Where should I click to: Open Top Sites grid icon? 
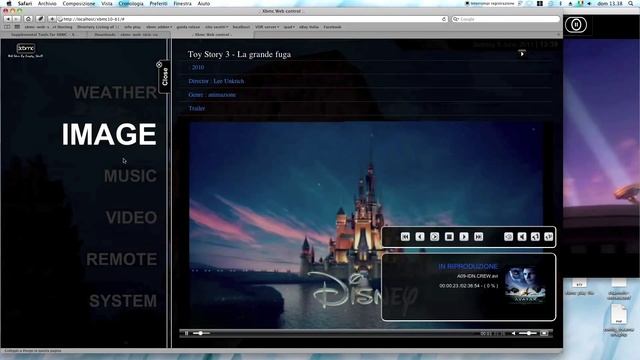point(17,27)
